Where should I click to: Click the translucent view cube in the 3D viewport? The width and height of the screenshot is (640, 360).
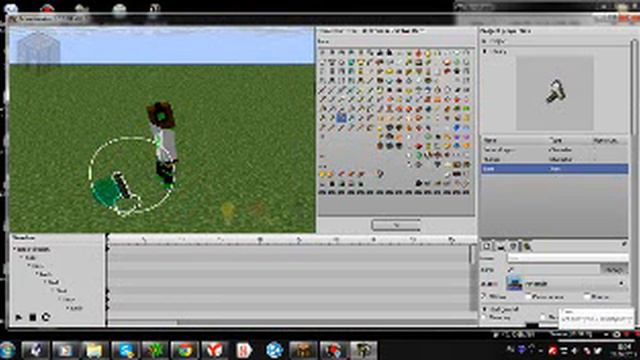38,51
